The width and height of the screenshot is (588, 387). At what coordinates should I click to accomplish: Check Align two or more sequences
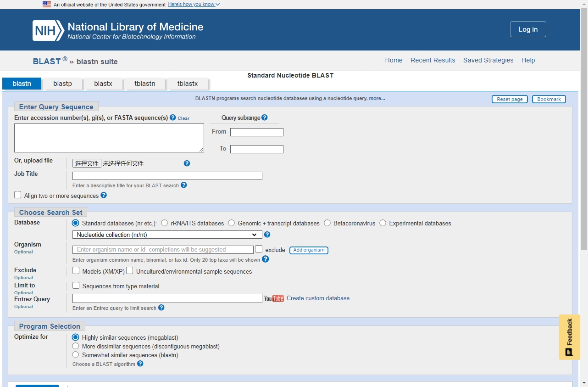(18, 195)
